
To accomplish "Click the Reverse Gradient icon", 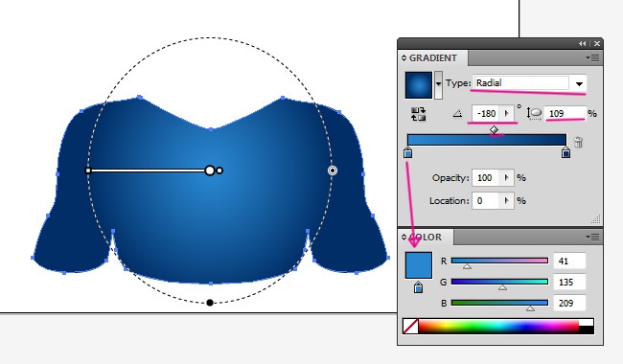I will coord(419,114).
